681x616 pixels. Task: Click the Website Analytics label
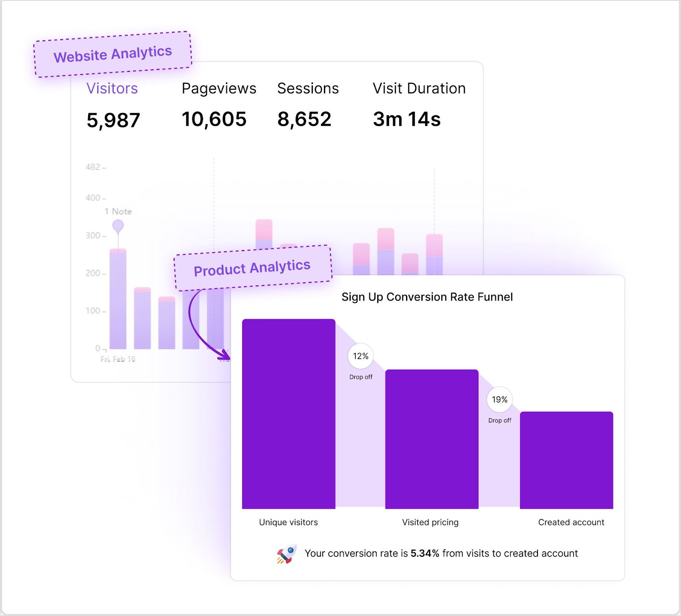(x=113, y=54)
